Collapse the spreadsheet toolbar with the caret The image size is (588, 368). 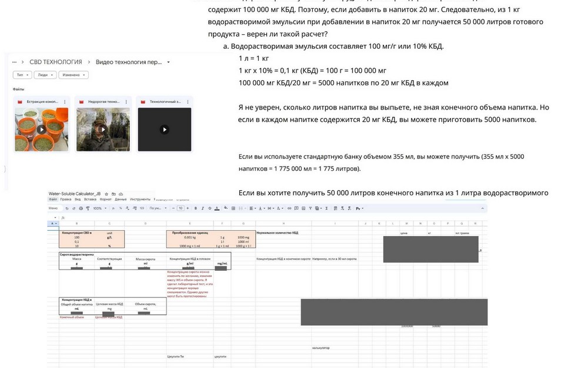[x=483, y=208]
